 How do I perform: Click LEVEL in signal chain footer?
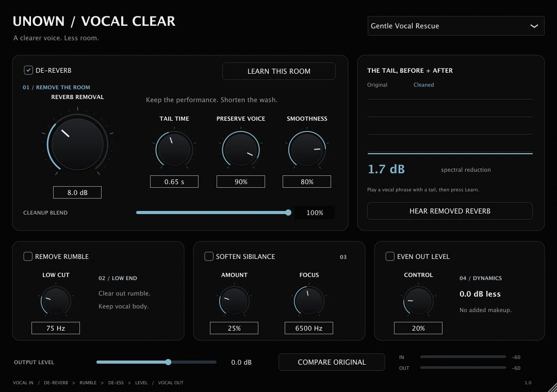[x=141, y=383]
